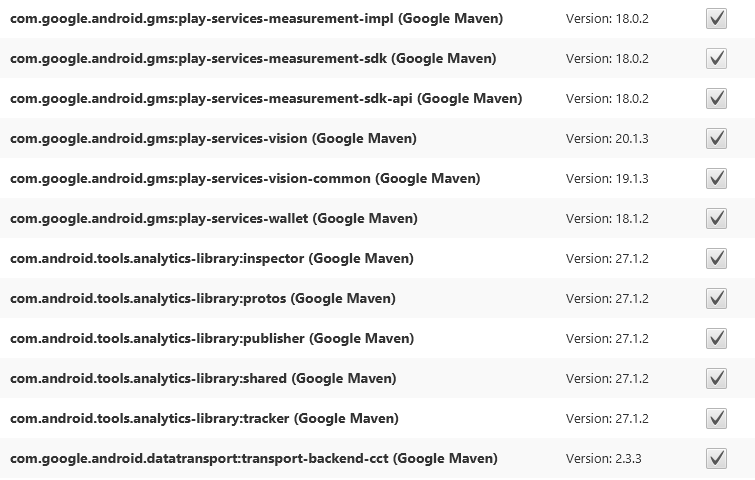The width and height of the screenshot is (755, 480).
Task: Select analytics-library:tracker package row label
Action: 206,419
